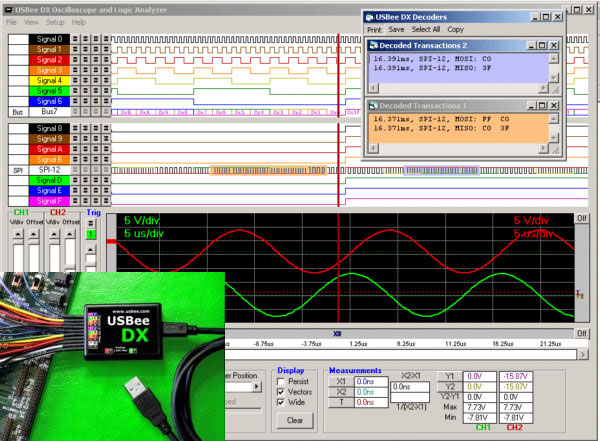Image resolution: width=600 pixels, height=441 pixels.
Task: Click Decoded Transactions 2 scroll up arrow
Action: (554, 59)
